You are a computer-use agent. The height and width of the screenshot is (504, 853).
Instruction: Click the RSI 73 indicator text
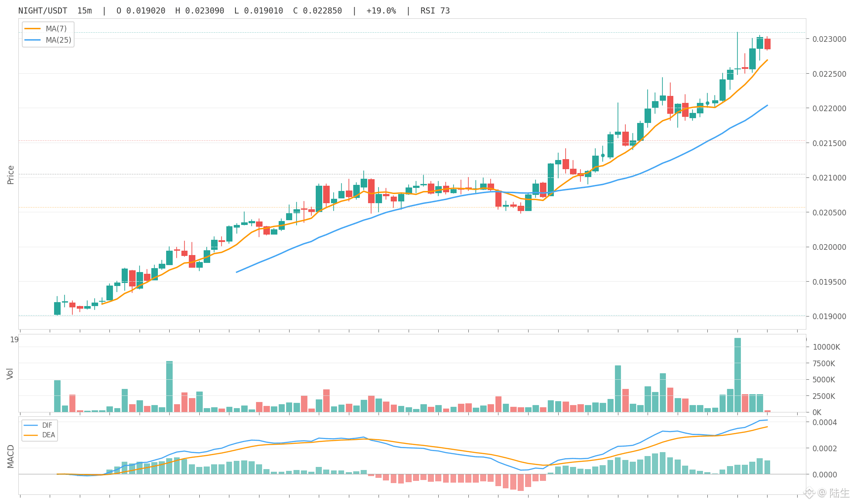pyautogui.click(x=435, y=11)
